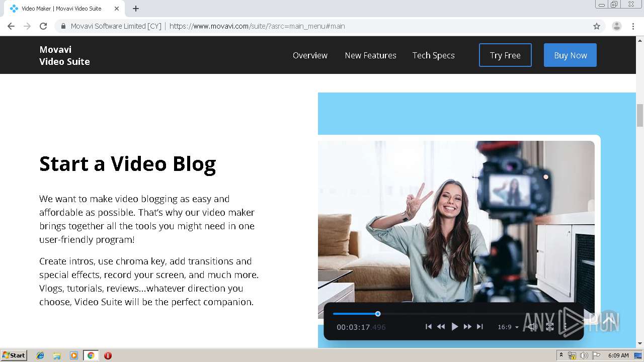Click the rewind button in player

pos(441,327)
